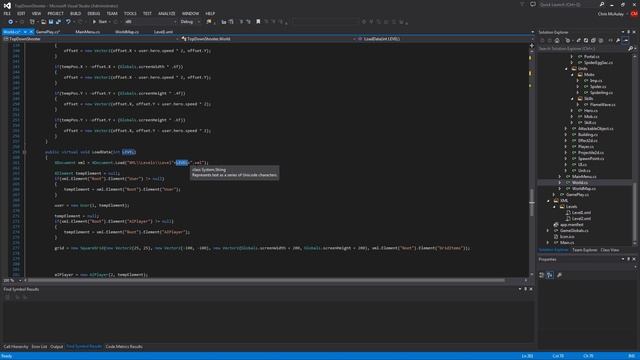
Task: Click the editor horizontal scrollbar
Action: click(266, 280)
